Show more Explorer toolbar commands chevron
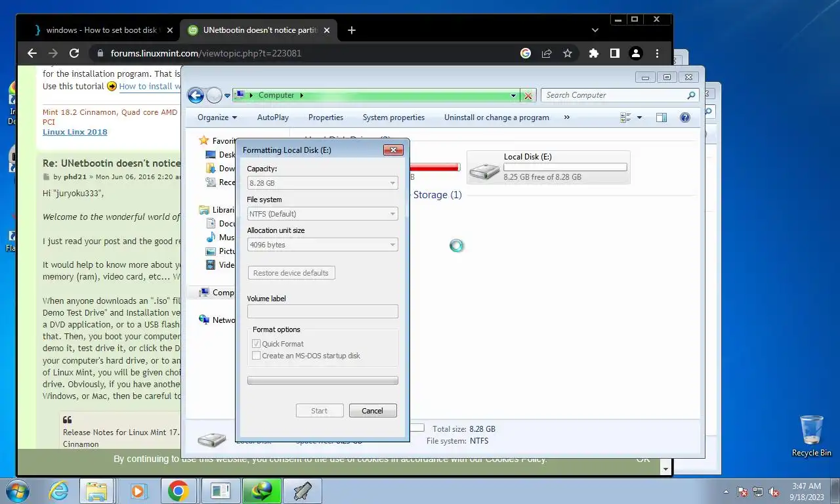 pos(567,117)
